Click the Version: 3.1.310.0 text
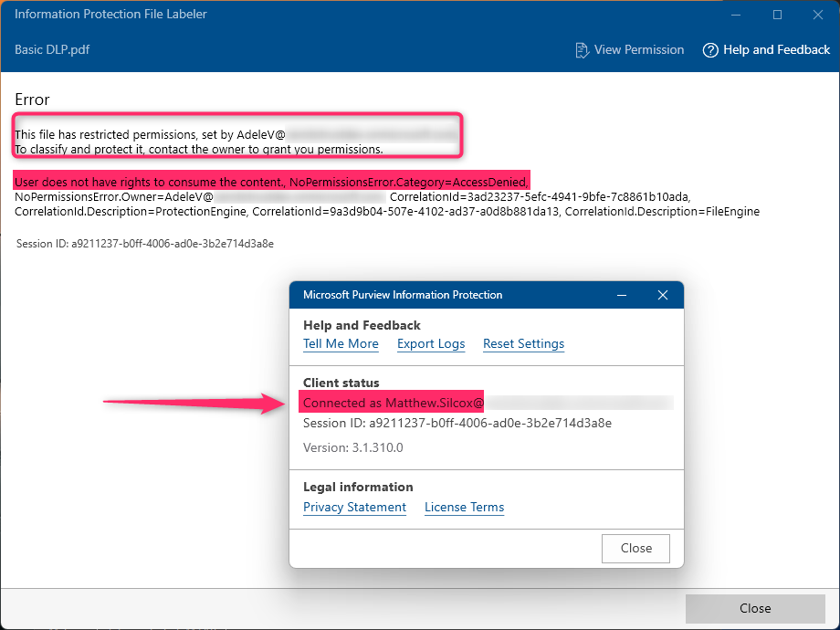The image size is (840, 630). click(x=353, y=448)
